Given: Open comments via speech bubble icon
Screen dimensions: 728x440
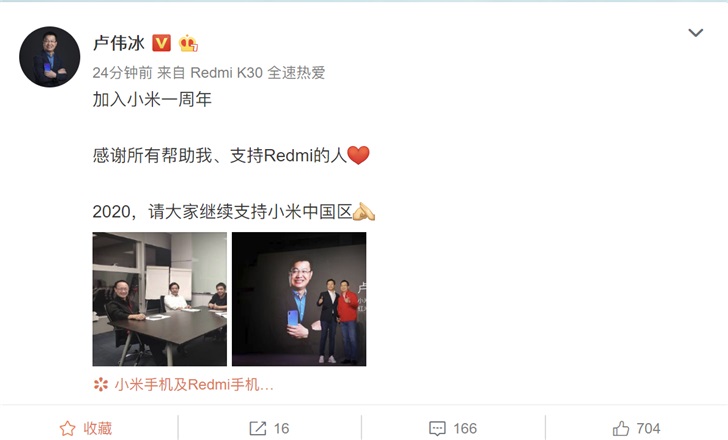Looking at the screenshot, I should pyautogui.click(x=437, y=428).
